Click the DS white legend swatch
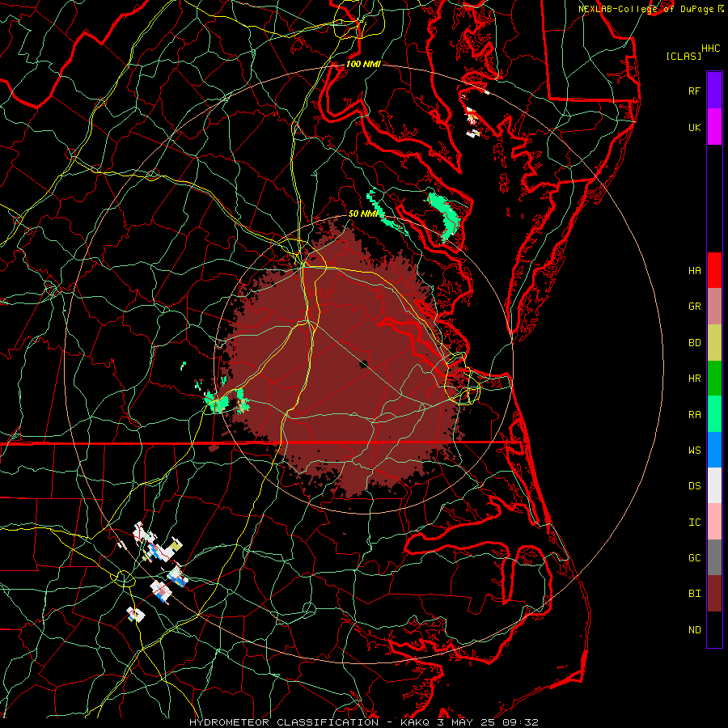The height and width of the screenshot is (728, 728). (x=714, y=485)
